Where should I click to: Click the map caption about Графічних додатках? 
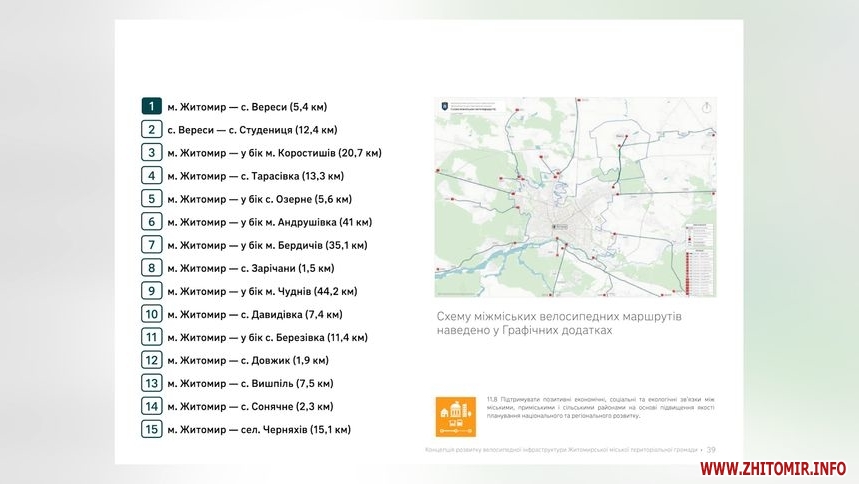(x=559, y=322)
